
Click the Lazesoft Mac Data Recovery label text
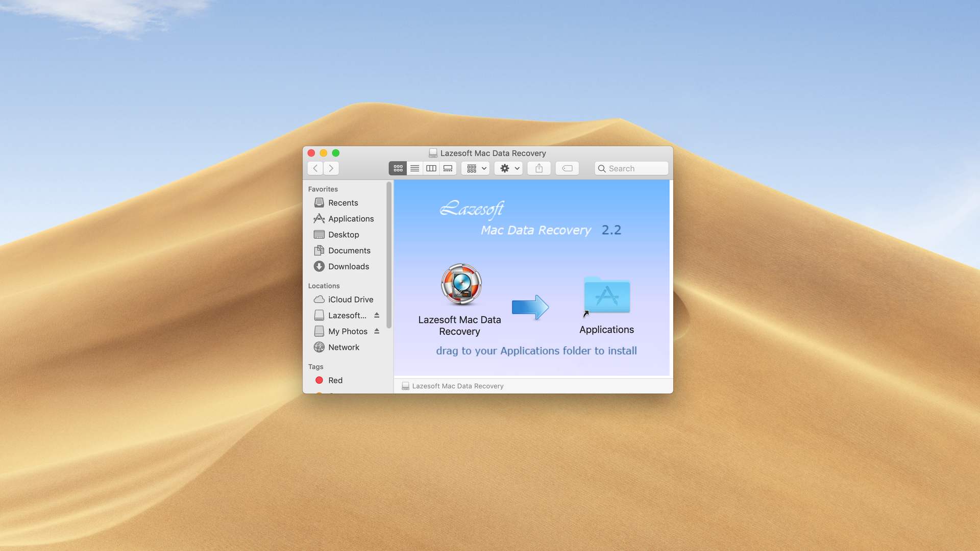[459, 325]
